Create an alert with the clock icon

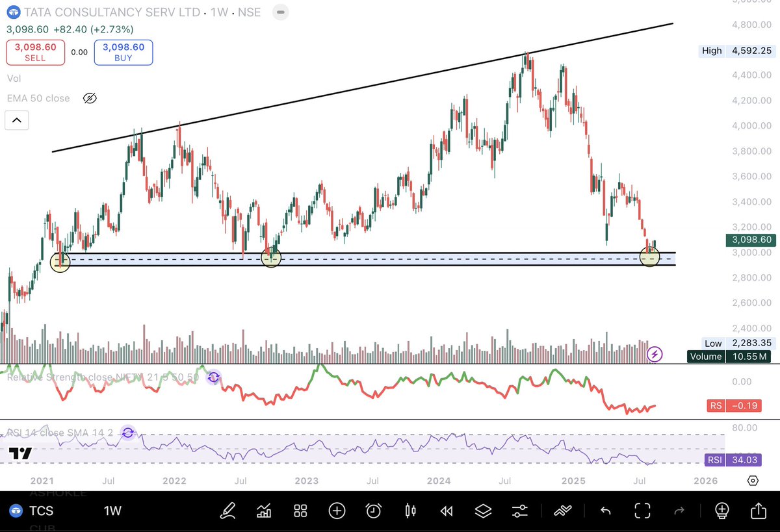373,511
